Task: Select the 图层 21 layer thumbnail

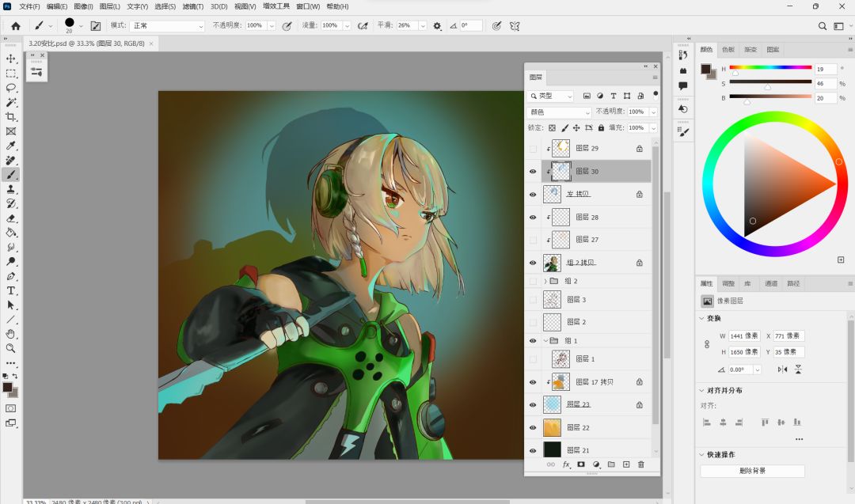Action: pyautogui.click(x=552, y=450)
